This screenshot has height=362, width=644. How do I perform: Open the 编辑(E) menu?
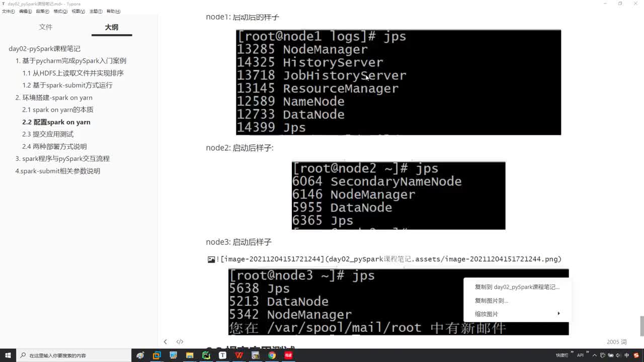point(25,11)
